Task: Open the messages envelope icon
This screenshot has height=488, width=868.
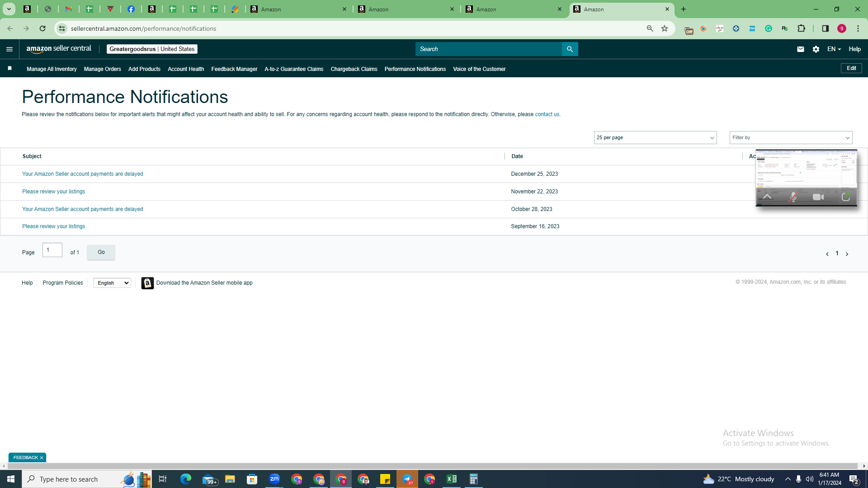Action: coord(800,49)
